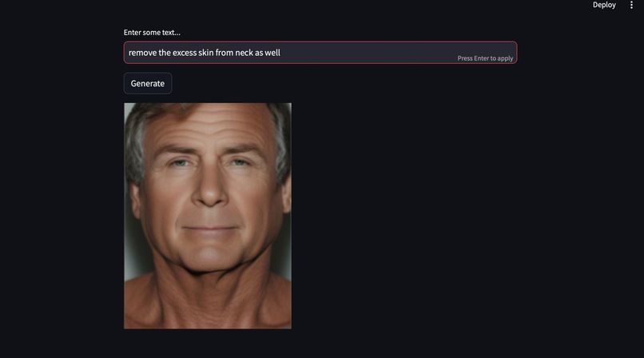Viewport: 644px width, 358px height.
Task: Open the Deploy option
Action: pyautogui.click(x=604, y=5)
